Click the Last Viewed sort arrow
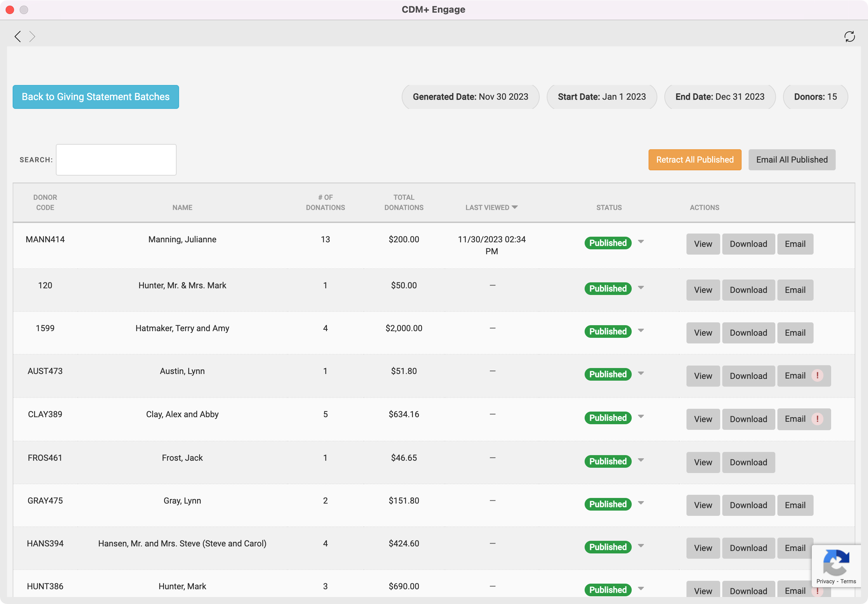The image size is (868, 604). pyautogui.click(x=514, y=207)
